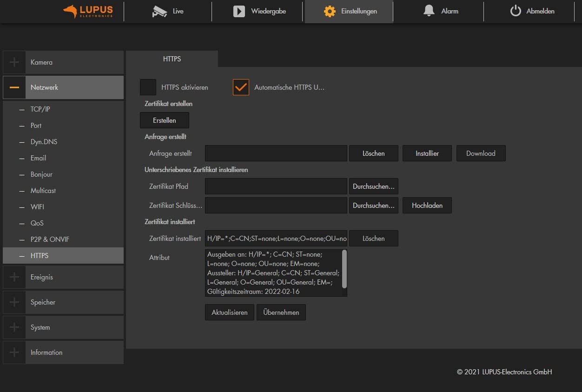
Task: Click the Alarm bell icon
Action: click(x=429, y=11)
